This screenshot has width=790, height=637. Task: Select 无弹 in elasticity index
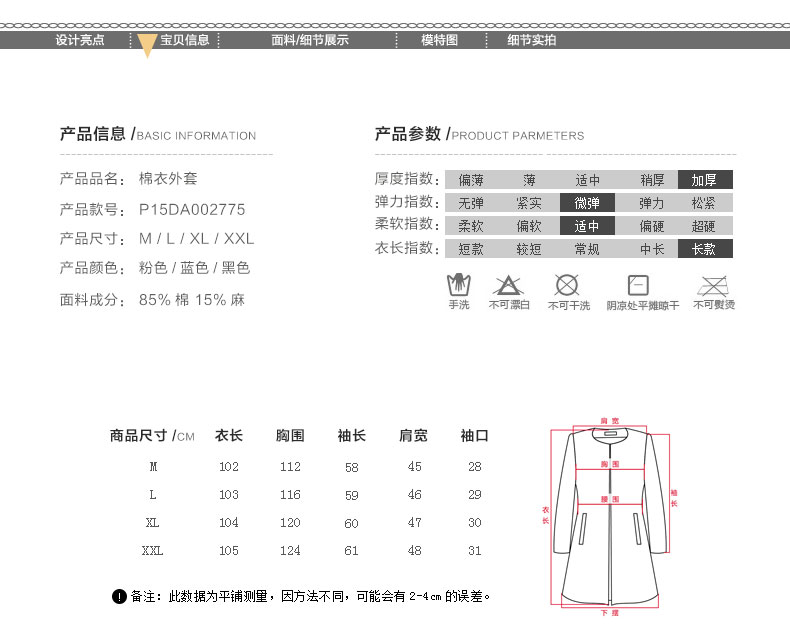471,203
